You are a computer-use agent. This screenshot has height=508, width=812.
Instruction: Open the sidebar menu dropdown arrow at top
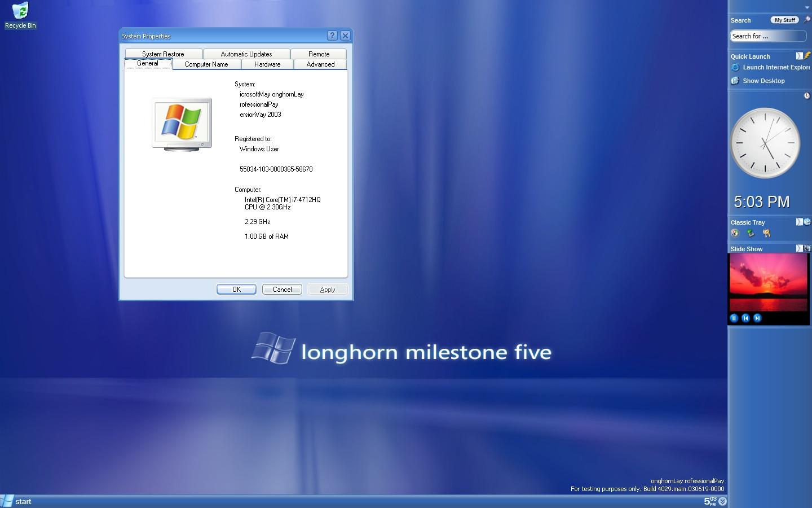pyautogui.click(x=807, y=7)
